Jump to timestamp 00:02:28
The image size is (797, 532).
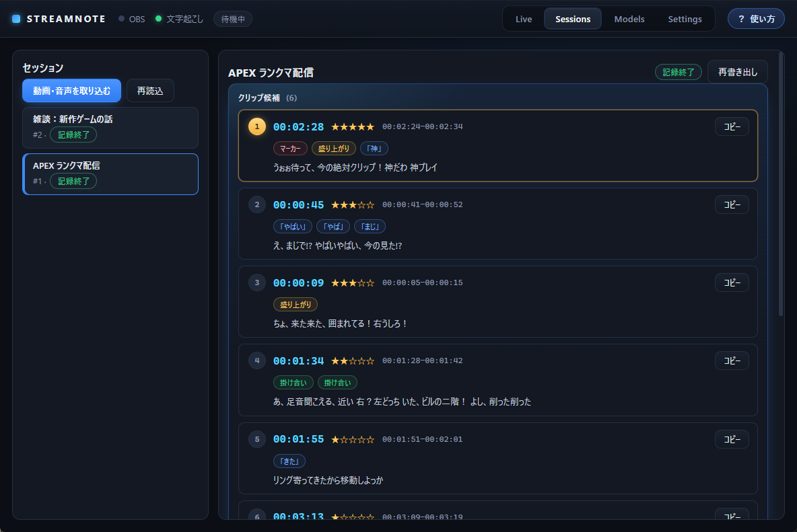pyautogui.click(x=298, y=127)
